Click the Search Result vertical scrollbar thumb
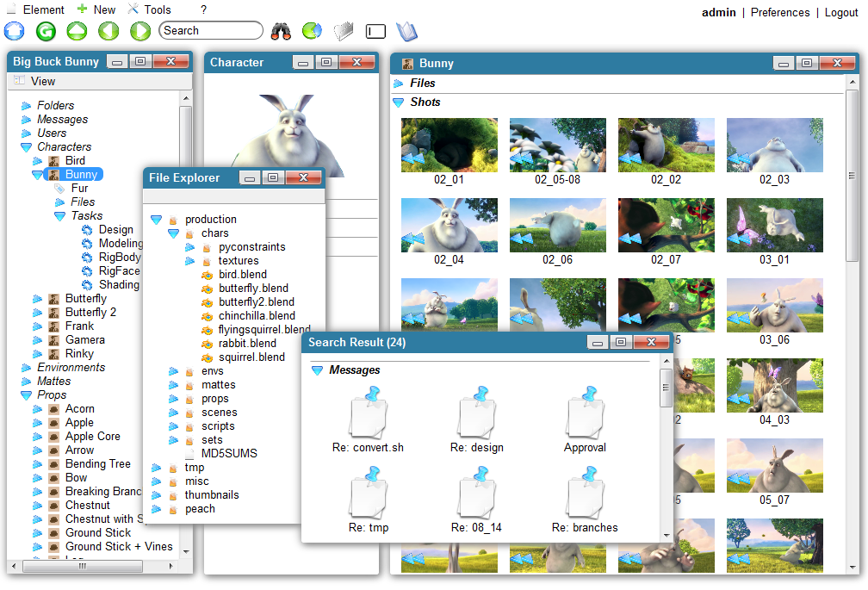This screenshot has width=868, height=590. pyautogui.click(x=666, y=388)
